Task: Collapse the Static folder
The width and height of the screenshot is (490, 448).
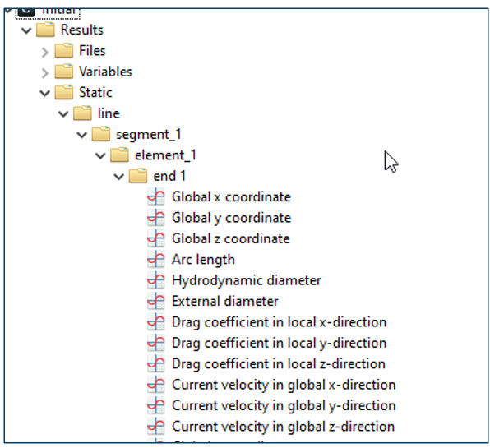Action: point(45,93)
